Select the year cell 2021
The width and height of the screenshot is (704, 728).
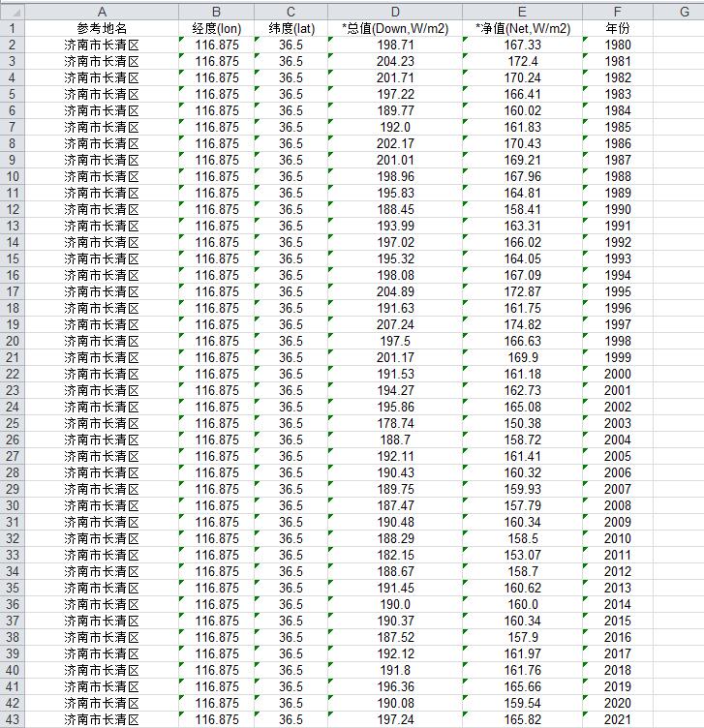coord(618,719)
